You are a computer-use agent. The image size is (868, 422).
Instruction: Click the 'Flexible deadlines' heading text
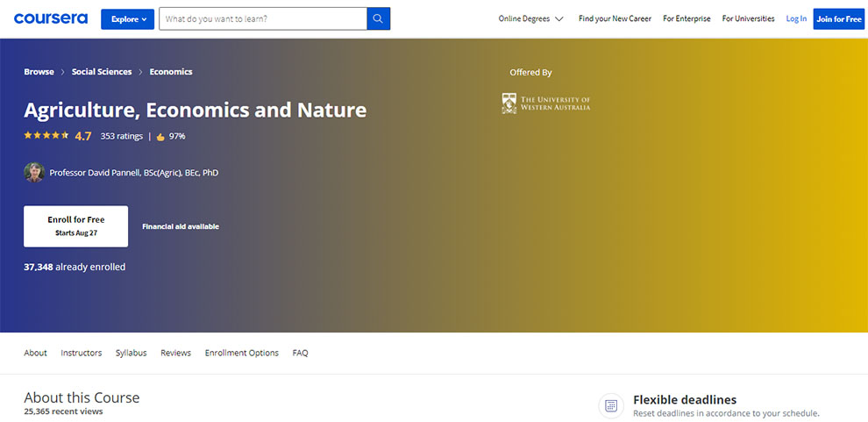pos(685,400)
